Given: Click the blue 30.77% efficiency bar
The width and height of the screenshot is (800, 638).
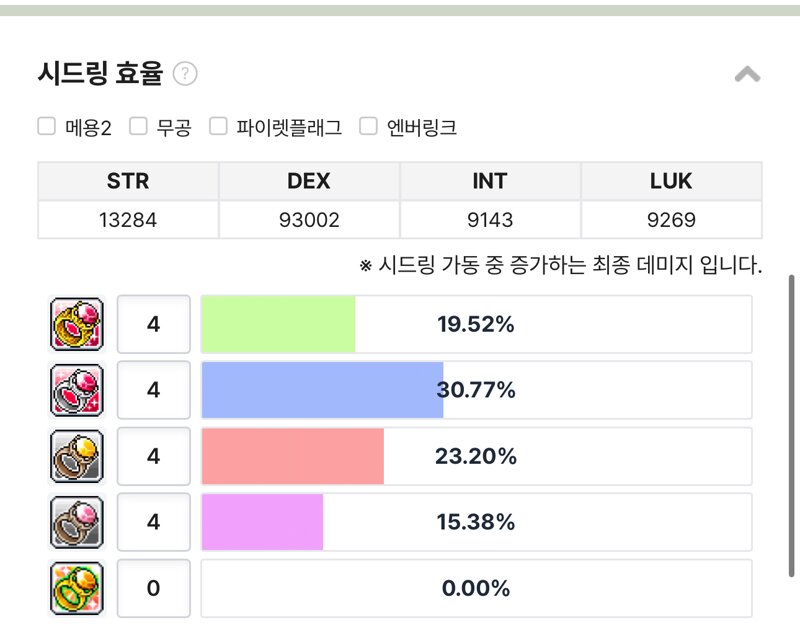Looking at the screenshot, I should [x=322, y=390].
